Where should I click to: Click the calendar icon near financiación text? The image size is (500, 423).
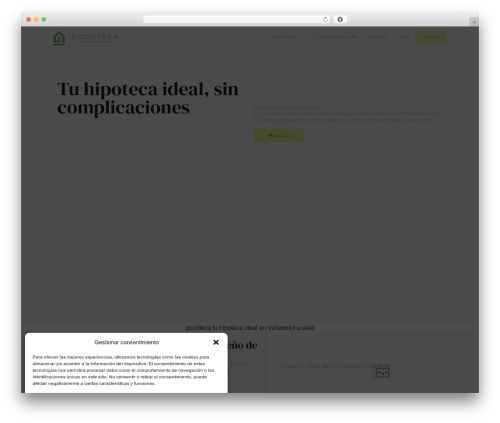tap(382, 372)
